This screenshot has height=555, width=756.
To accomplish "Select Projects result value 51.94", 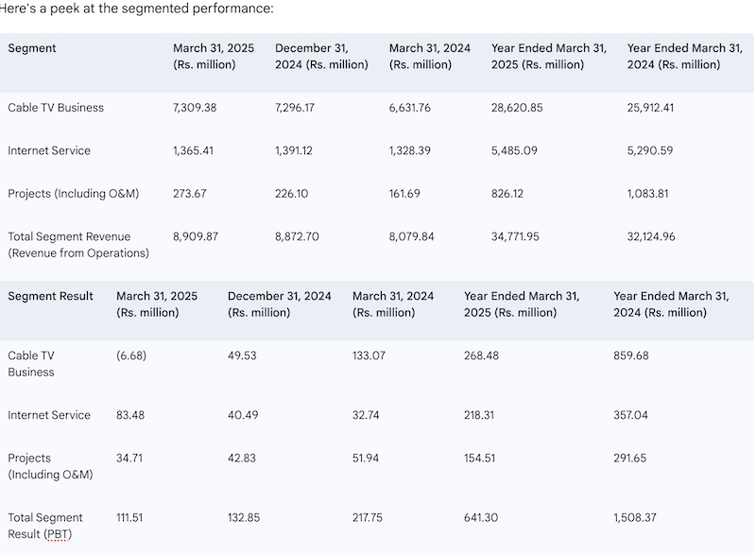I will [366, 458].
